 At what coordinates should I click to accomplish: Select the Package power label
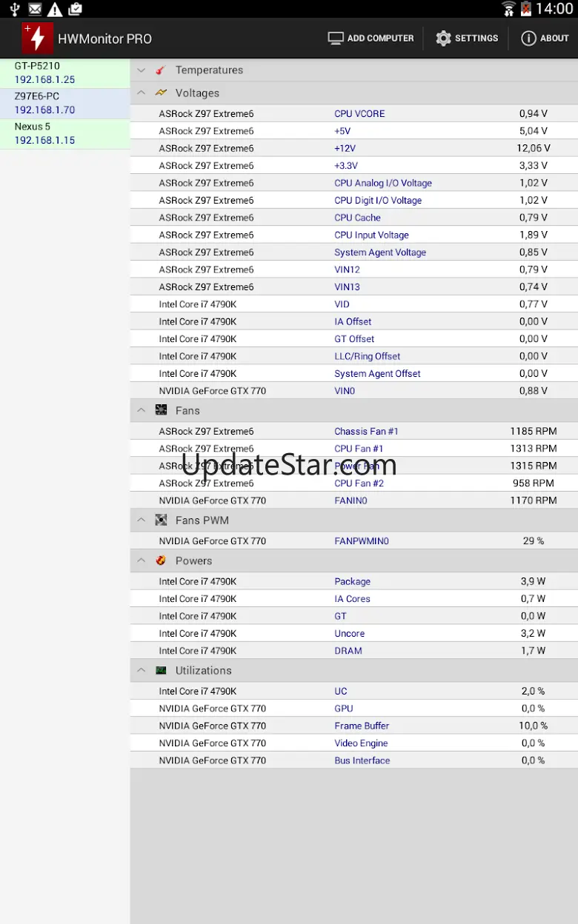pos(352,582)
